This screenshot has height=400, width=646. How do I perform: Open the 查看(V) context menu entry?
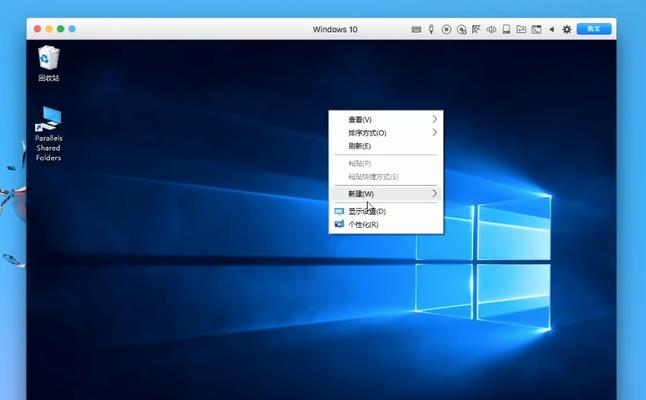point(386,119)
